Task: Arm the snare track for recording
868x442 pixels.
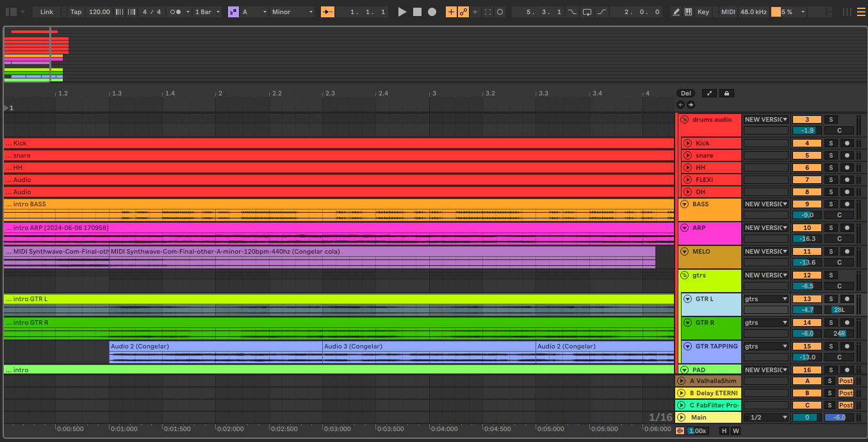Action: [847, 156]
